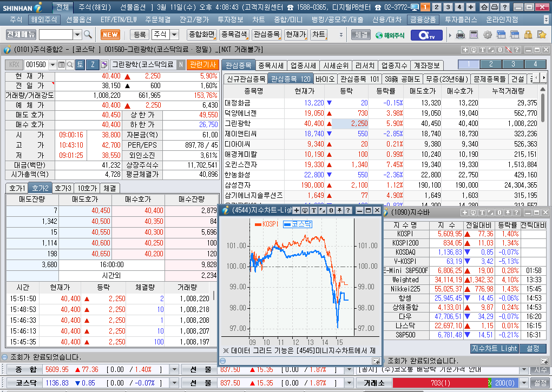
Task: Click the 토 button in stock panel
Action: coord(80,64)
